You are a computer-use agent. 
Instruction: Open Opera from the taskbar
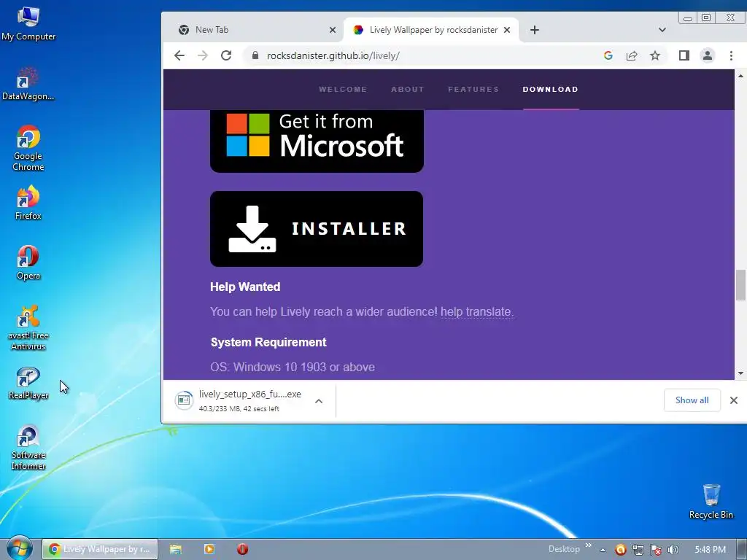242,549
